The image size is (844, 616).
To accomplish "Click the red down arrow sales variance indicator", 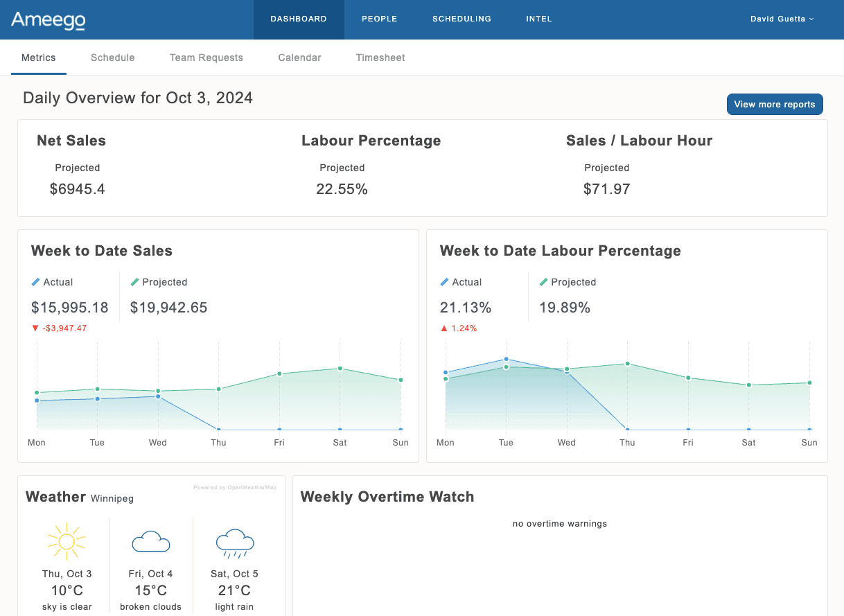I will (x=36, y=328).
